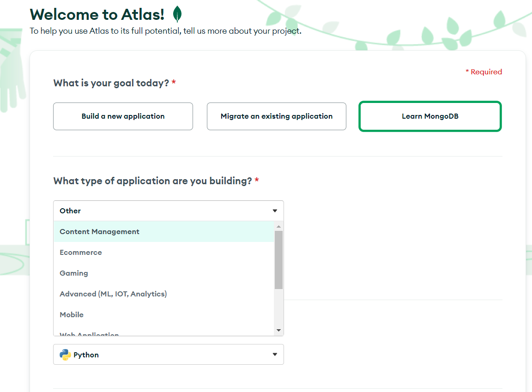532x392 pixels.
Task: Select Content Management from the list
Action: point(164,232)
